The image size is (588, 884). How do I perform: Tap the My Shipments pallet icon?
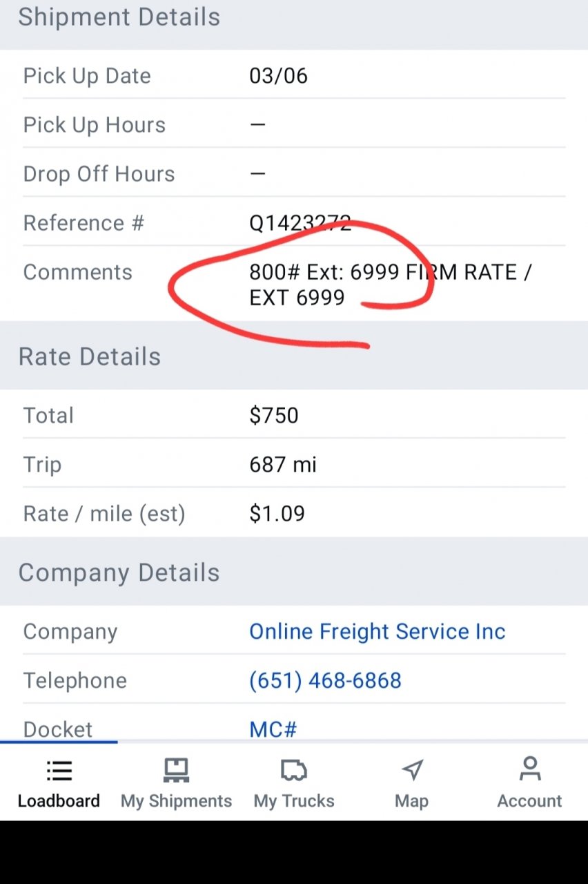(176, 771)
